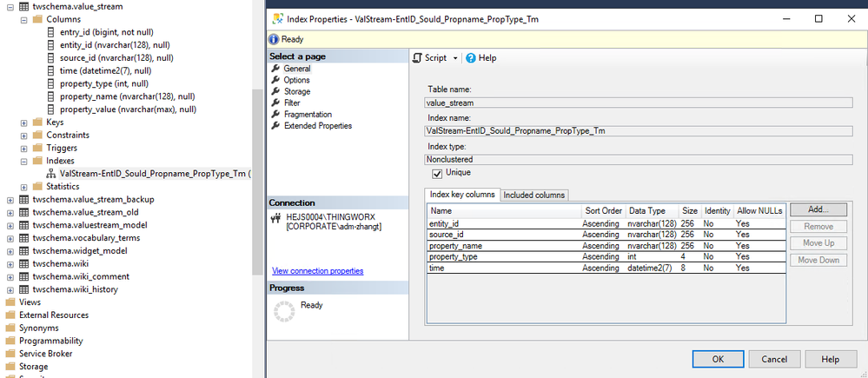Open the Script dropdown arrow
868x378 pixels.
click(455, 58)
